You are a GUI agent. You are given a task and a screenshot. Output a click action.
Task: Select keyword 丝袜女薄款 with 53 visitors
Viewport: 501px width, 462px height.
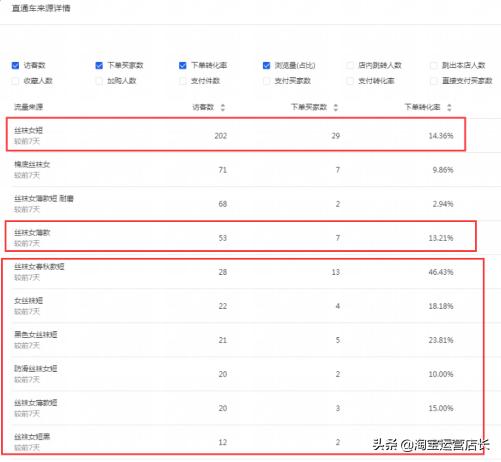point(32,233)
